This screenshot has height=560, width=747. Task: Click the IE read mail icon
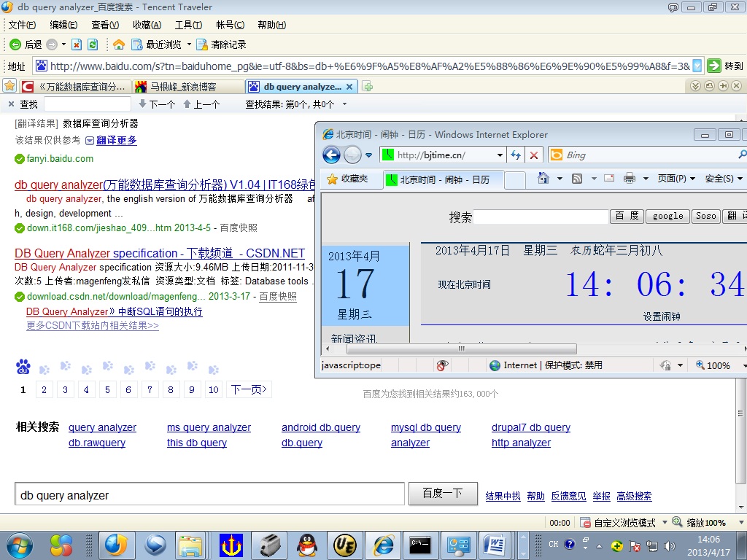point(609,178)
